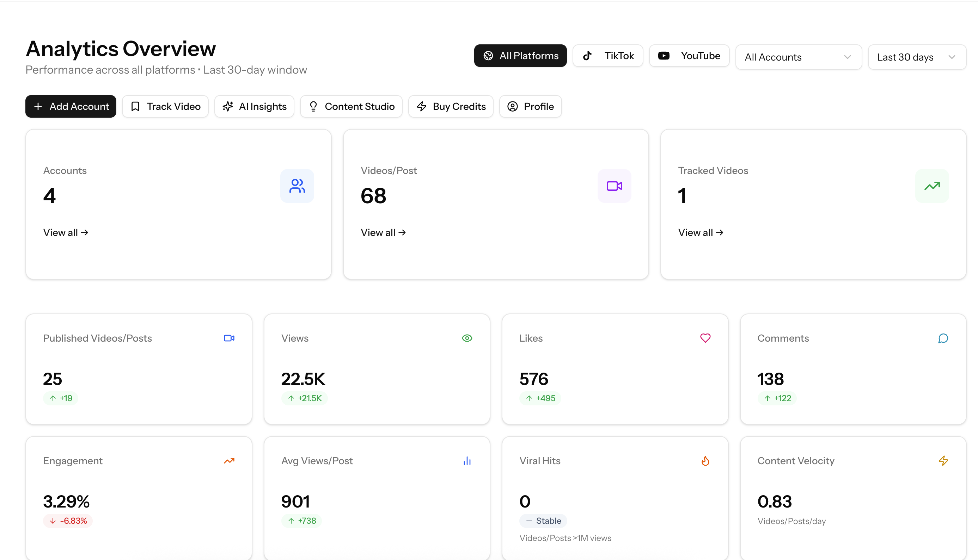This screenshot has width=978, height=560.
Task: Select the AI Insights sparkle icon
Action: (228, 106)
